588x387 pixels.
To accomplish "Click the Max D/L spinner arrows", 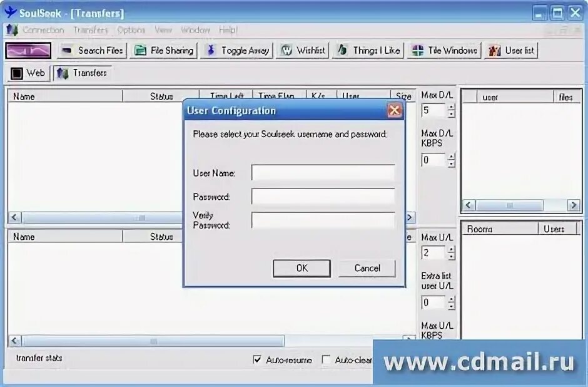I will coord(451,110).
